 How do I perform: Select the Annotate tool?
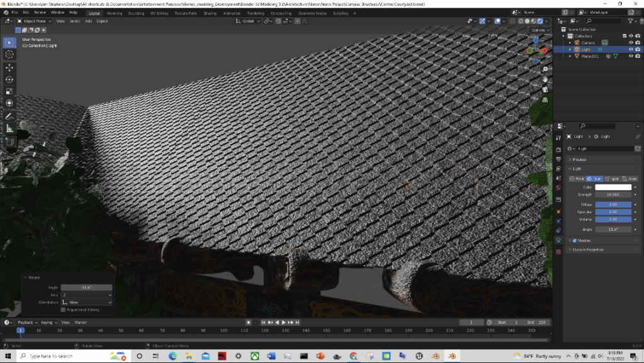[9, 116]
